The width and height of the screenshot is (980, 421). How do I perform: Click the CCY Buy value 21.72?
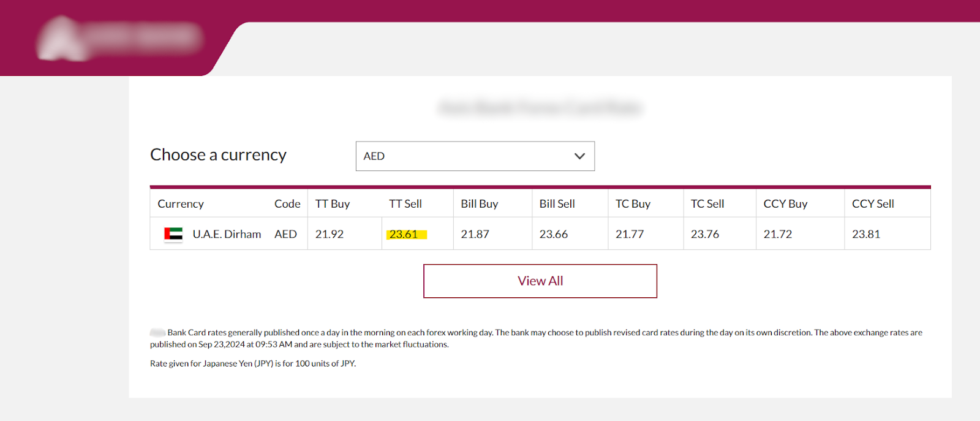778,234
